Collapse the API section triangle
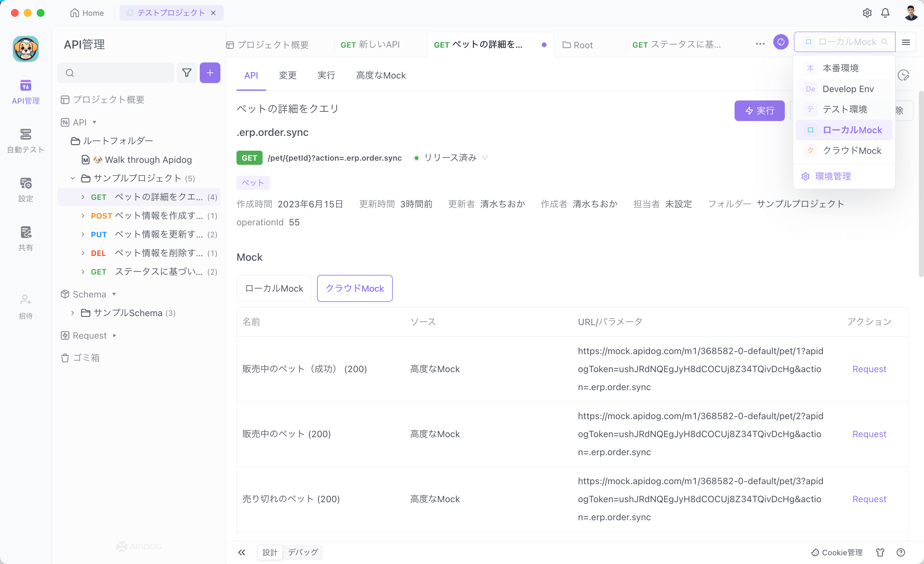 94,122
